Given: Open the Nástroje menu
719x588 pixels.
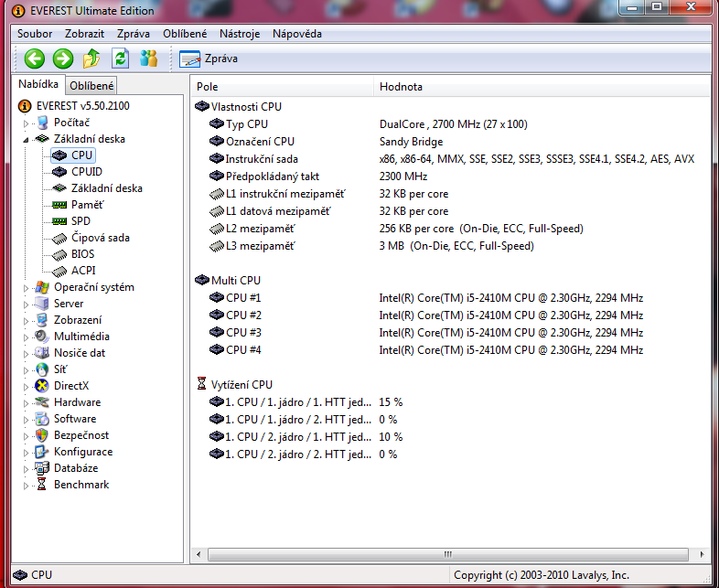Looking at the screenshot, I should pos(240,34).
